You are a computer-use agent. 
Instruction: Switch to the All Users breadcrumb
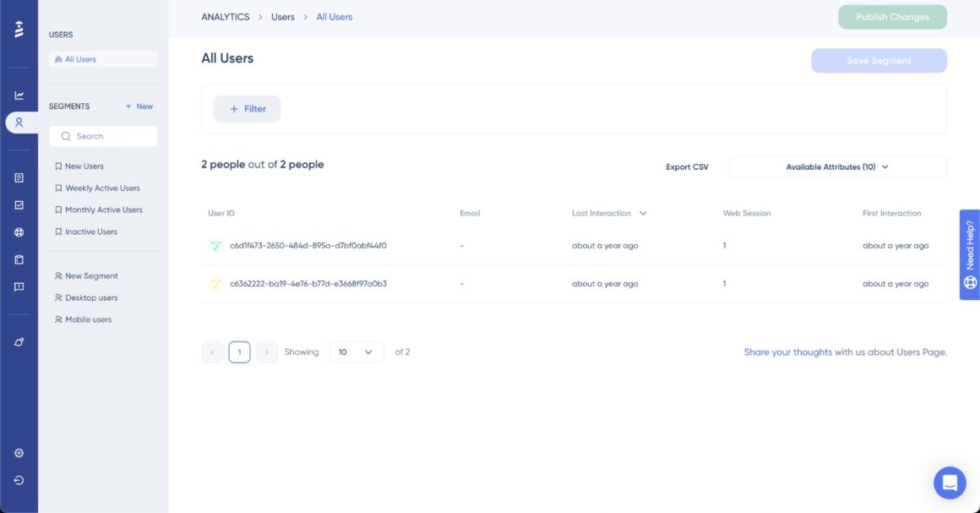[x=335, y=16]
